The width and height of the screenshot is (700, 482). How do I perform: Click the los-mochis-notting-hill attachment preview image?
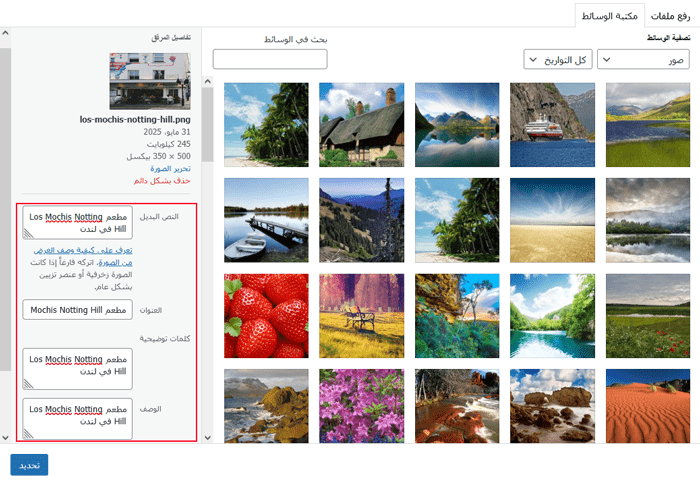pyautogui.click(x=150, y=81)
